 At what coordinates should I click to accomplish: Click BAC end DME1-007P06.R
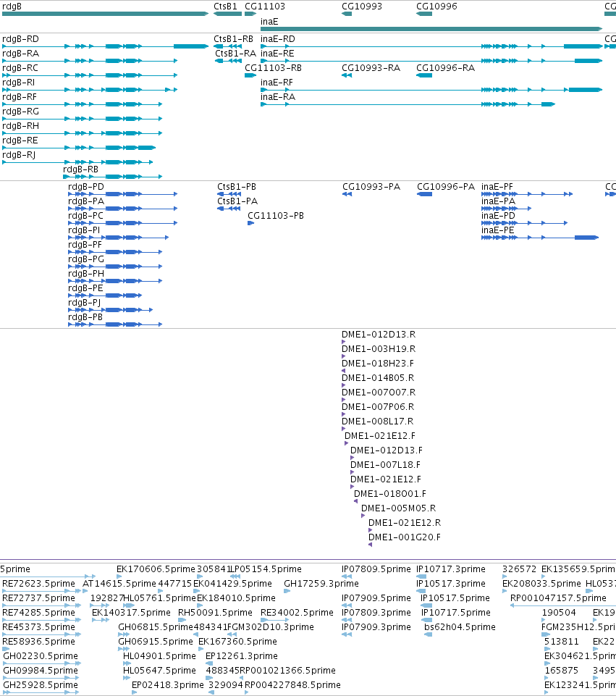coord(378,407)
